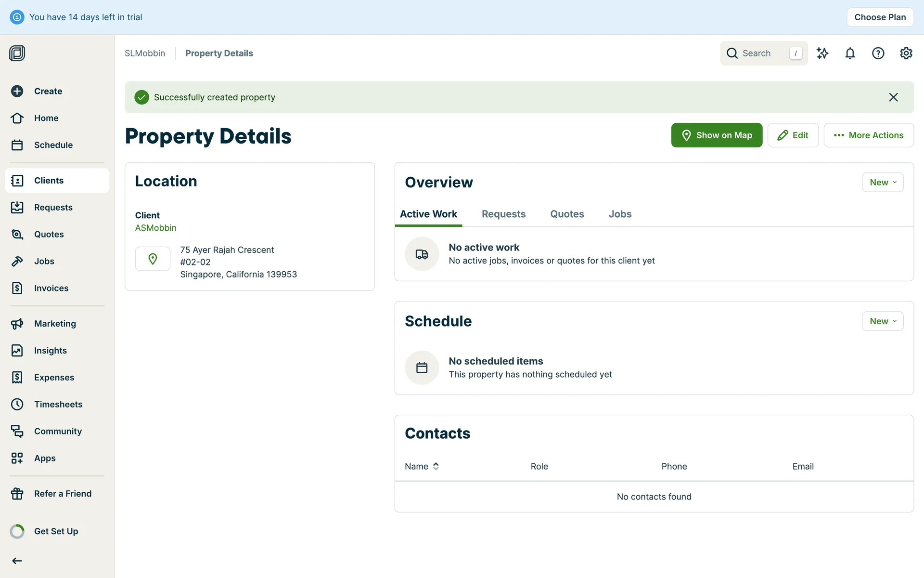Open the Jobs tab in Overview
Image resolution: width=924 pixels, height=578 pixels.
click(620, 214)
